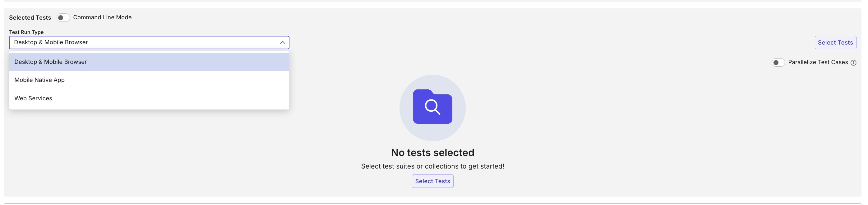
Task: Toggle Command Line Mode switch
Action: coord(63,17)
